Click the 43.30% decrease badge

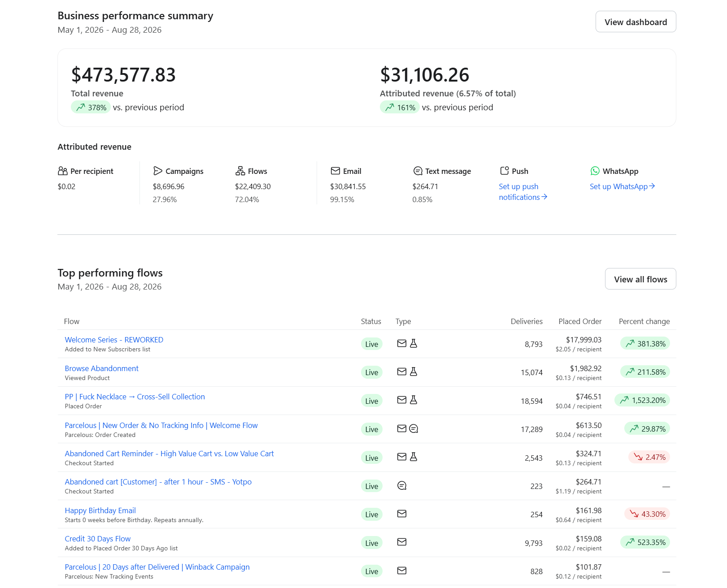point(647,514)
